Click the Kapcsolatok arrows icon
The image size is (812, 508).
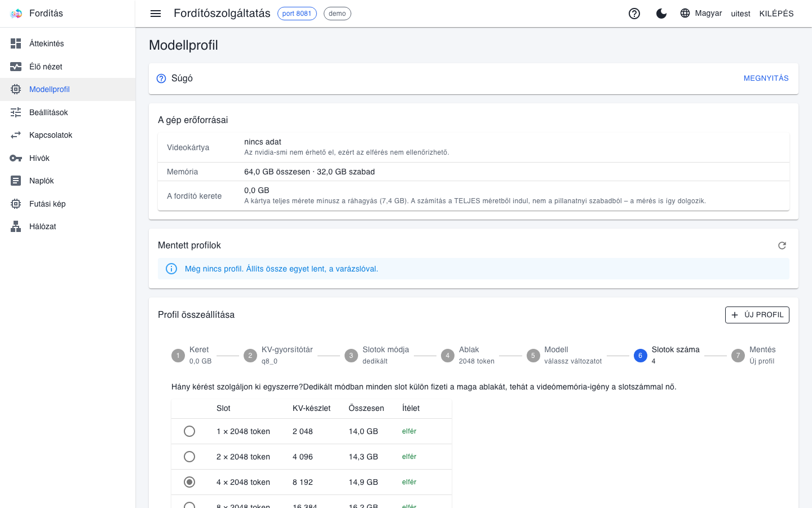click(x=16, y=135)
